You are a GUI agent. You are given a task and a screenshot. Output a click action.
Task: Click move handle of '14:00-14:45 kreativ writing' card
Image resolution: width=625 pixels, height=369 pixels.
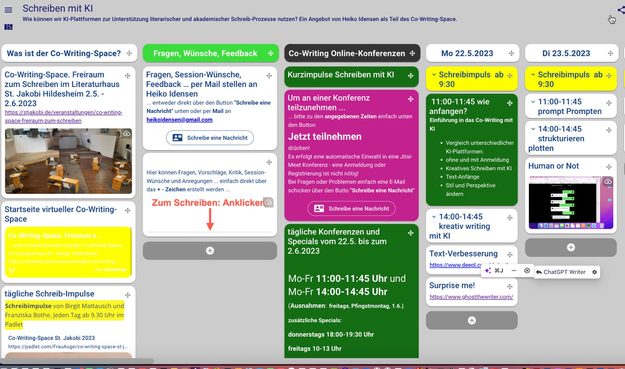pos(510,218)
